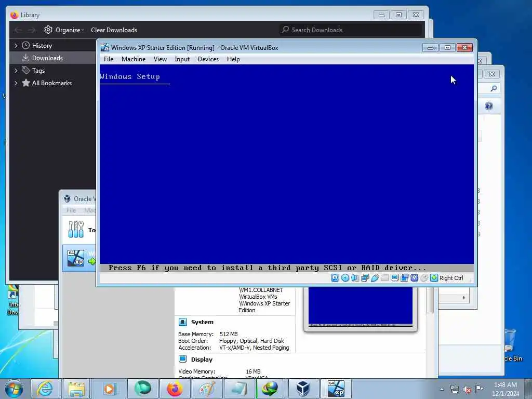Viewport: 532px width, 399px height.
Task: Click the muted volume tray icon
Action: [467, 390]
